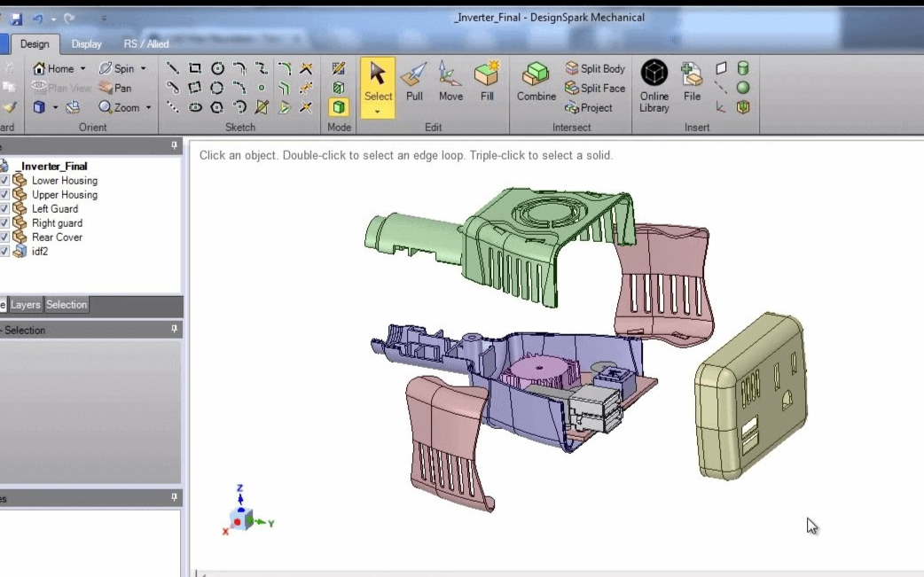Screen dimensions: 924x577
Task: Open the Spin dropdown arrow
Action: click(x=143, y=69)
